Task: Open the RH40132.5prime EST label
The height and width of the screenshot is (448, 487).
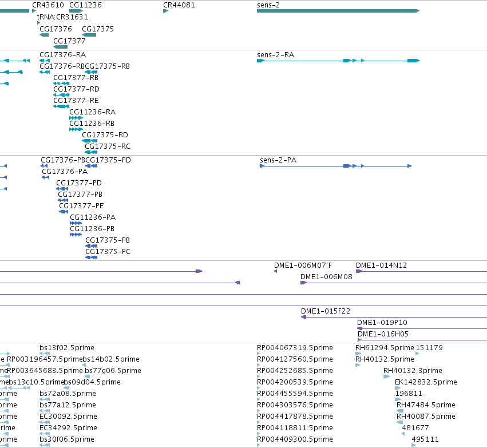Action: (x=385, y=359)
